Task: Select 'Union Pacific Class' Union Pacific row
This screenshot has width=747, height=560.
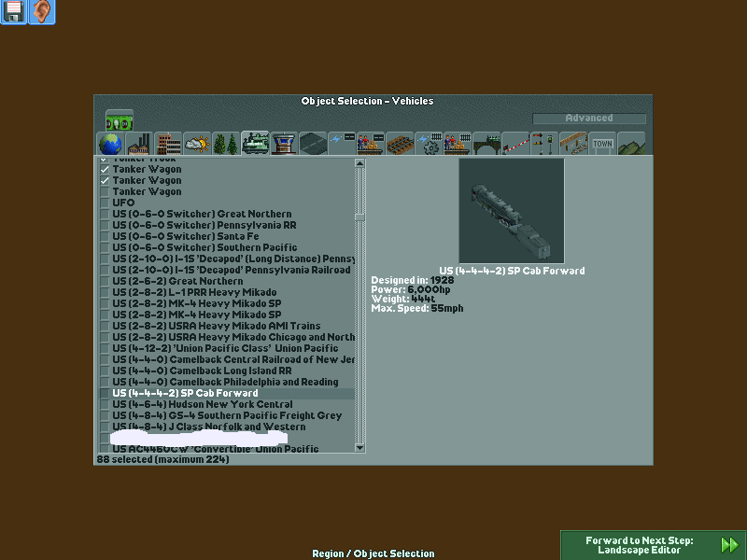Action: click(226, 348)
